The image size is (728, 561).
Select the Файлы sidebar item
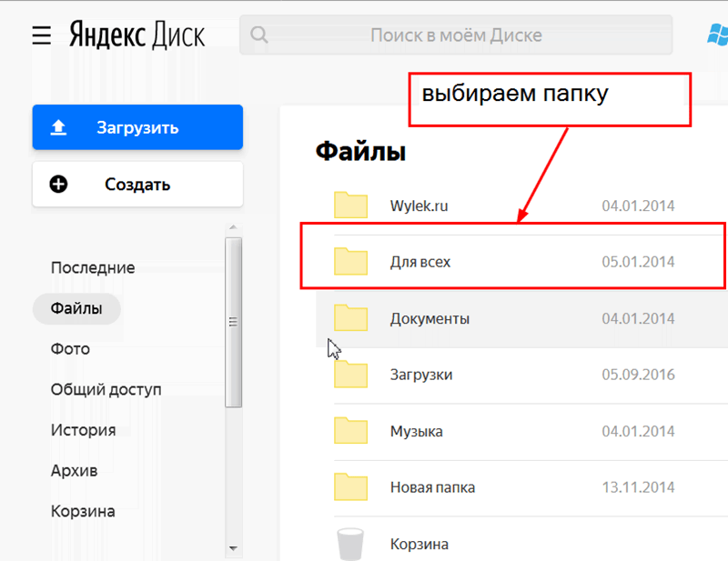pos(76,308)
